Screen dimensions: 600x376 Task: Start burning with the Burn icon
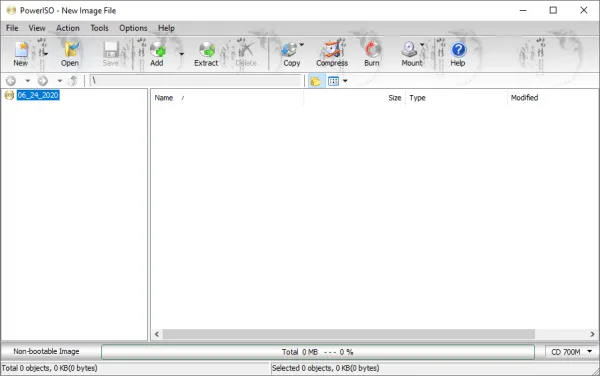point(372,50)
